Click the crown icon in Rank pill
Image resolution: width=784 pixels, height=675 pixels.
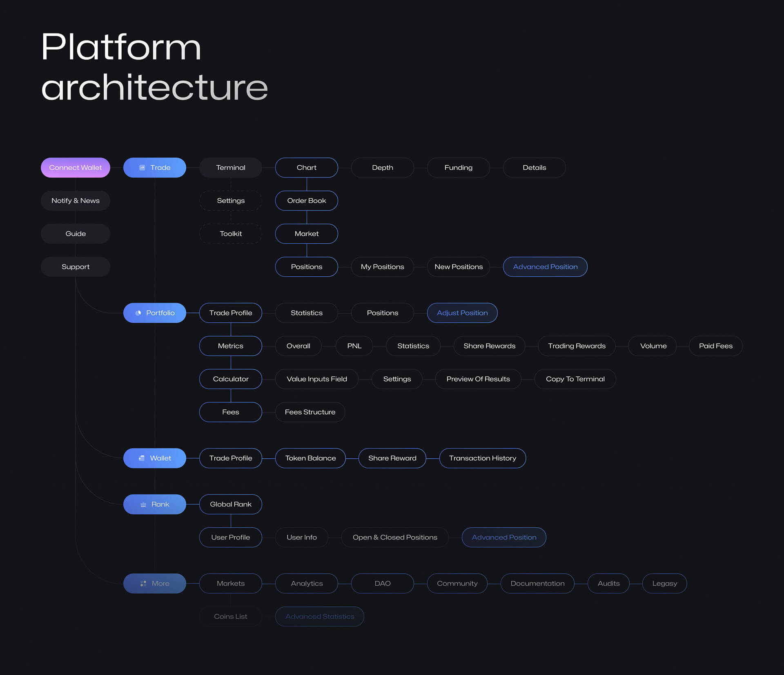pyautogui.click(x=143, y=504)
